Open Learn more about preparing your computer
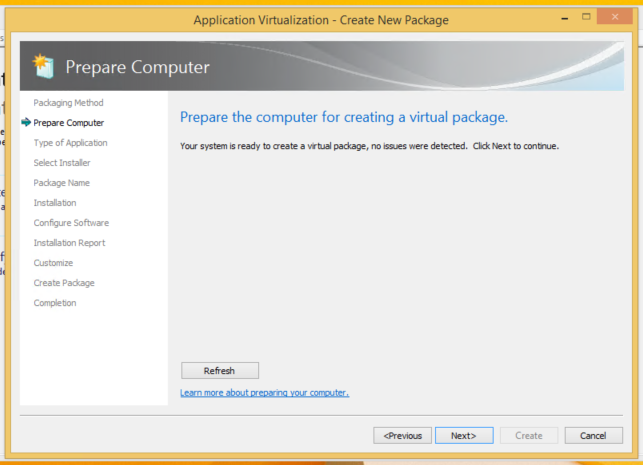643x465 pixels. click(x=264, y=393)
